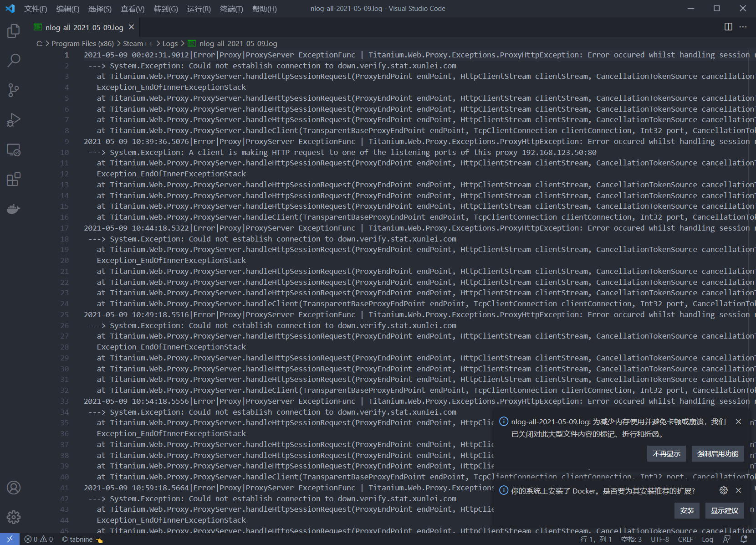The height and width of the screenshot is (545, 756).
Task: Expand the Steam++ breadcrumb
Action: tap(138, 43)
